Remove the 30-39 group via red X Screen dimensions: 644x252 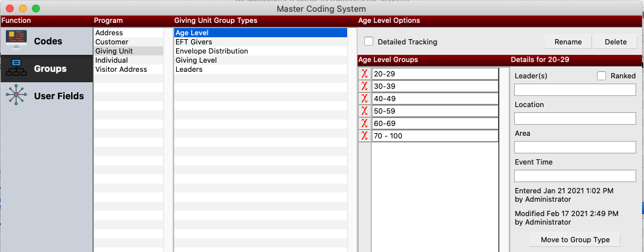(364, 86)
